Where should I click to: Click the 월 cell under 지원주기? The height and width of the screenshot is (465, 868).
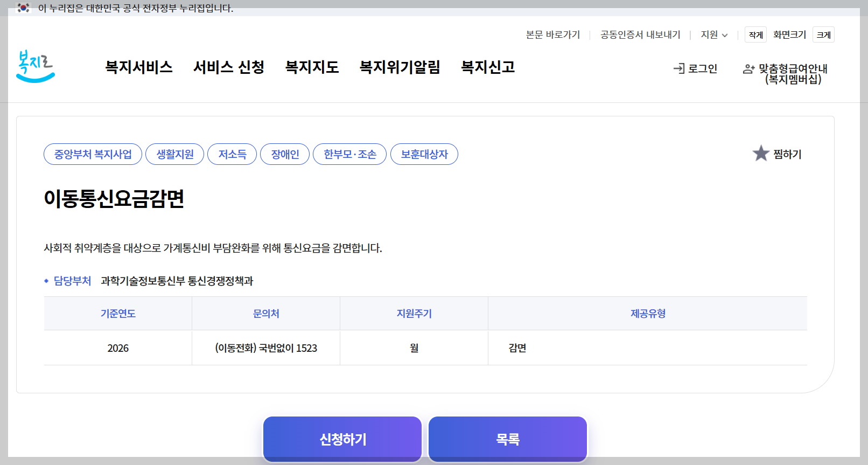414,348
